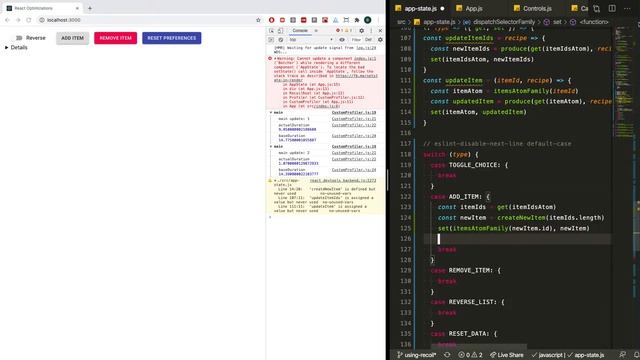Screen dimensions: 640x360
Task: Collapse the first main log group
Action: [271, 113]
